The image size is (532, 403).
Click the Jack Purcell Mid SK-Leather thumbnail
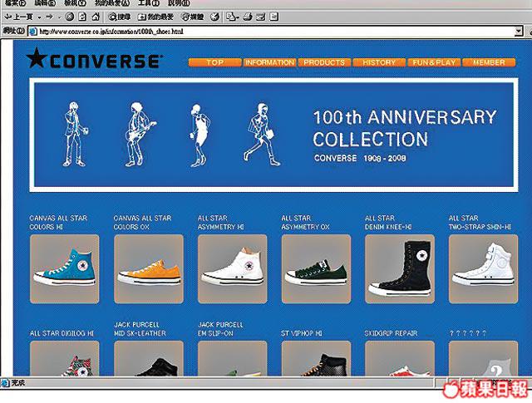tap(149, 358)
